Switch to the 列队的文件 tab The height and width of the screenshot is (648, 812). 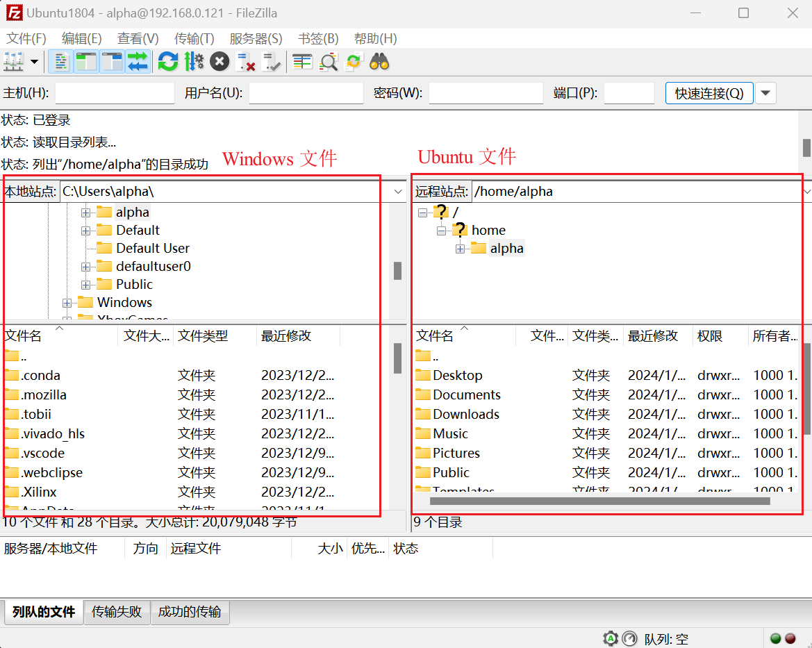click(44, 612)
